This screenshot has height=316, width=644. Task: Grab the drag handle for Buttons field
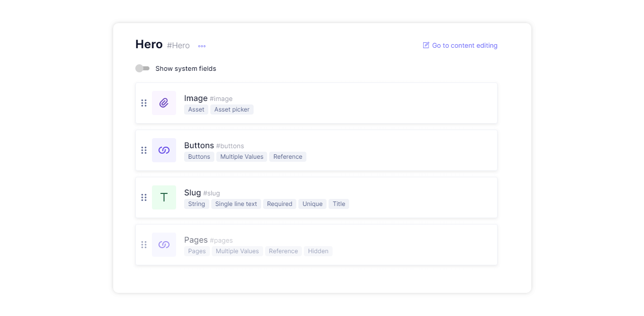coord(144,150)
